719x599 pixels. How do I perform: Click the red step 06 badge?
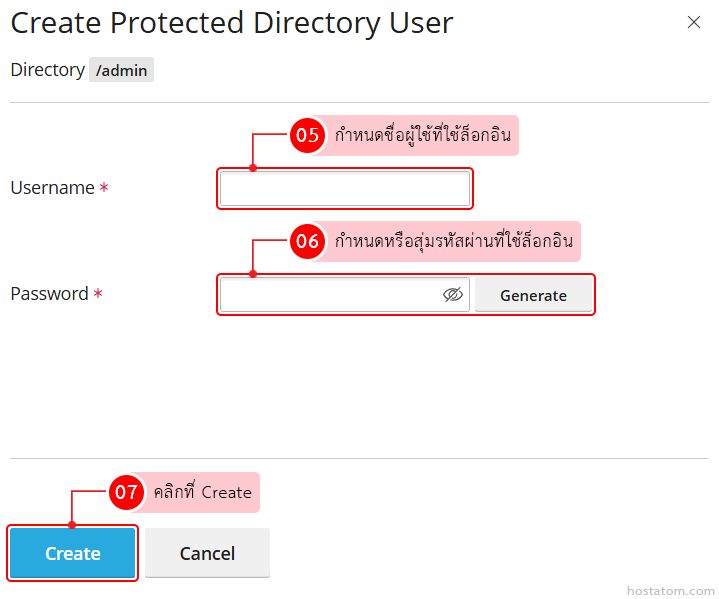(x=308, y=241)
